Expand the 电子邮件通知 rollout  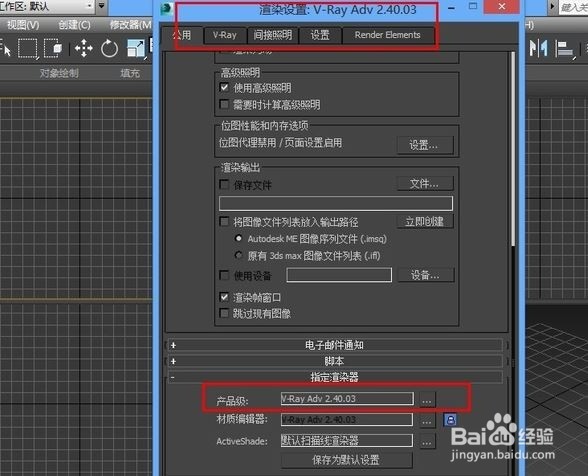pos(334,345)
